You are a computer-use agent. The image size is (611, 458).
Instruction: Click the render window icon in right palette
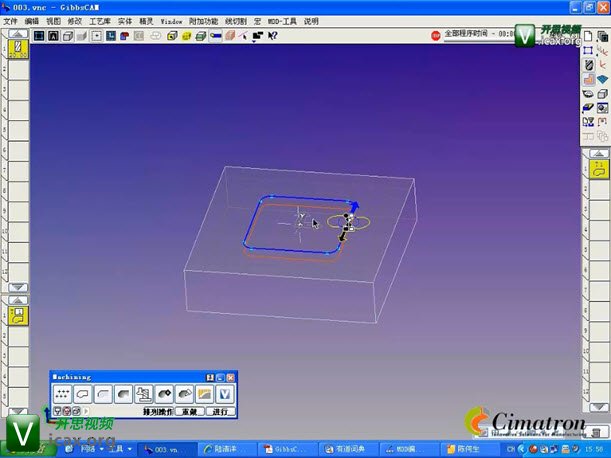pyautogui.click(x=602, y=108)
